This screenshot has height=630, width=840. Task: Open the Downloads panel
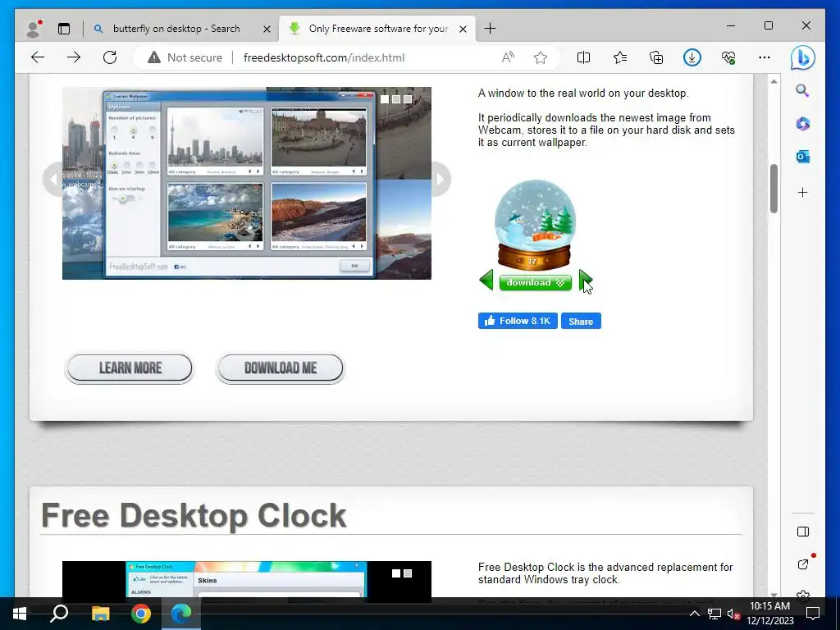tap(692, 57)
